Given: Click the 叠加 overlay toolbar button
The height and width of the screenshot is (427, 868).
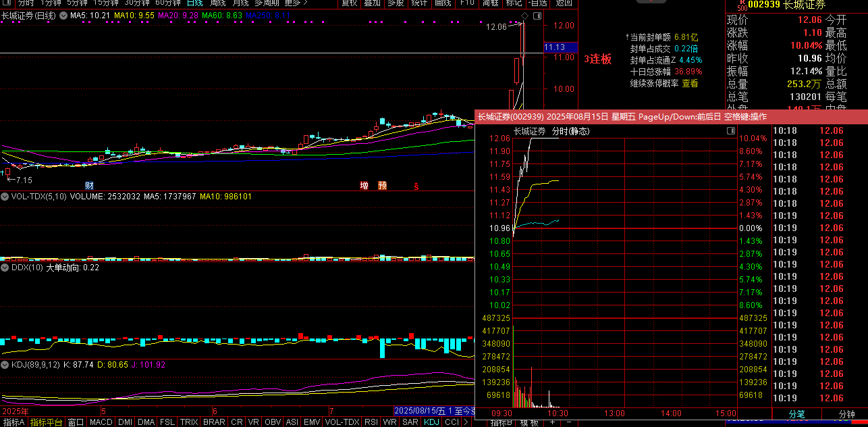Looking at the screenshot, I should click(x=372, y=3).
